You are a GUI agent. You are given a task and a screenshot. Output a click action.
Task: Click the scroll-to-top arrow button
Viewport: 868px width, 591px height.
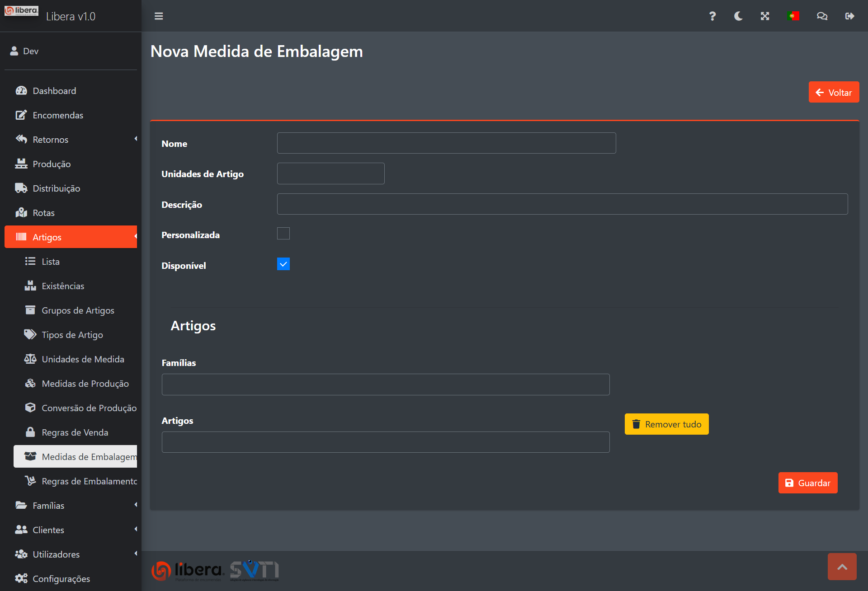pos(842,567)
